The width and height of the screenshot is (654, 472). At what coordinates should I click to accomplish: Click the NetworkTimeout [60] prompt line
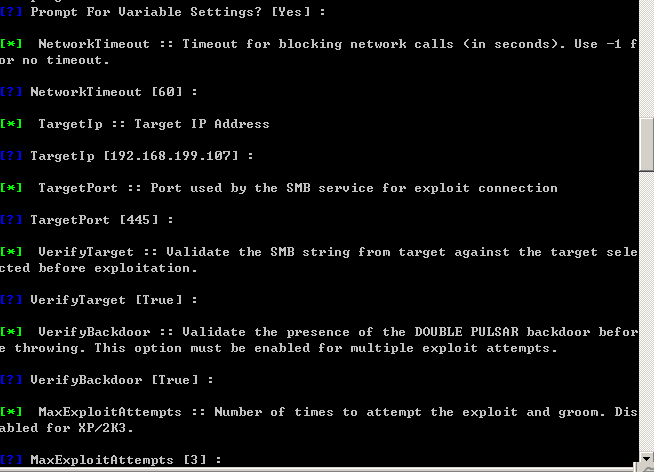(99, 92)
